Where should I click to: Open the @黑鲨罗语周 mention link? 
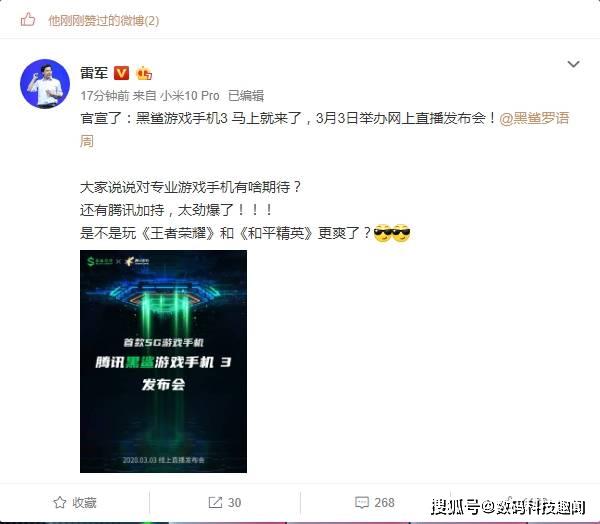[324, 129]
